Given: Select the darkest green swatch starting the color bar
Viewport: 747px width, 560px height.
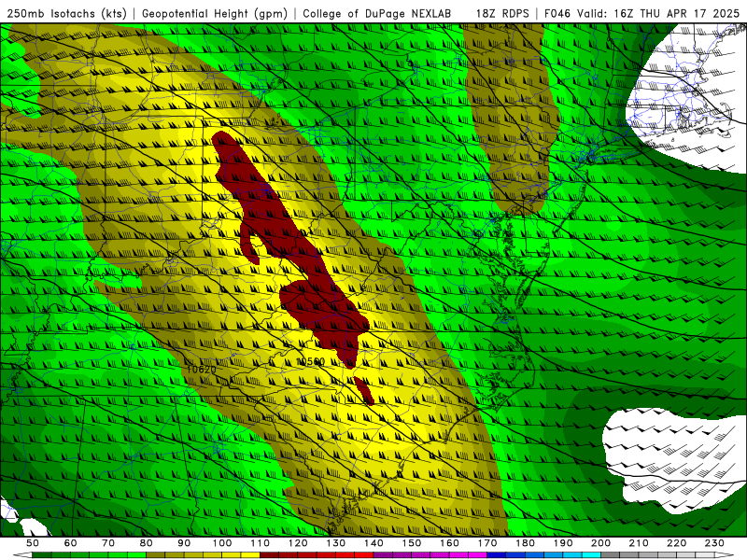Looking at the screenshot, I should coord(42,555).
